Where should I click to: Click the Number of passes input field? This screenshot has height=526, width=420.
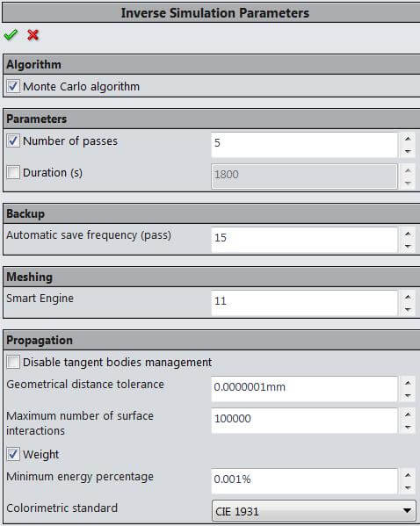(304, 145)
